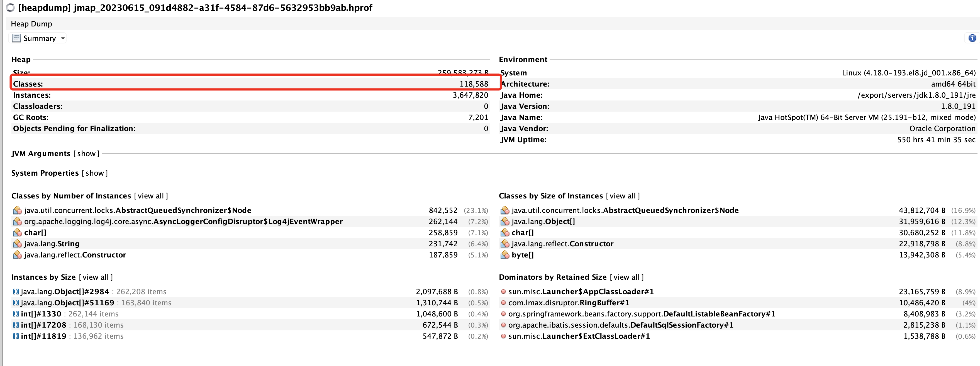Click class icon of AbstractQueuedSynchronizer$Node in size list
The image size is (980, 366).
point(505,210)
